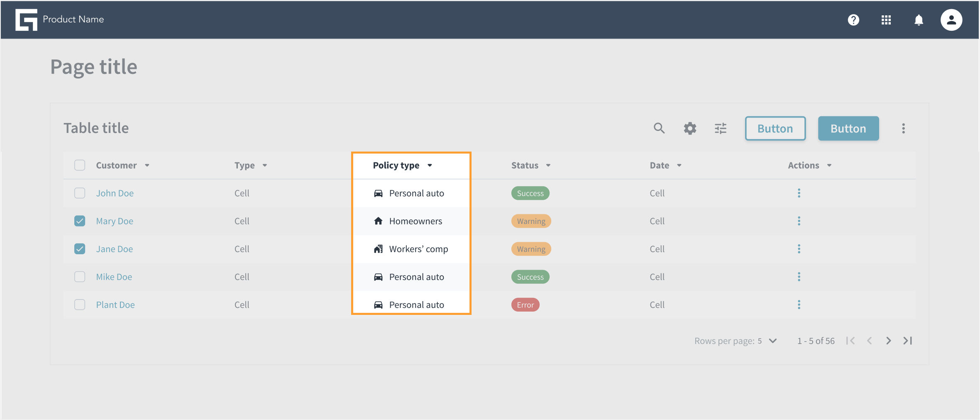980x420 pixels.
Task: Open row actions menu for John Doe
Action: 799,193
